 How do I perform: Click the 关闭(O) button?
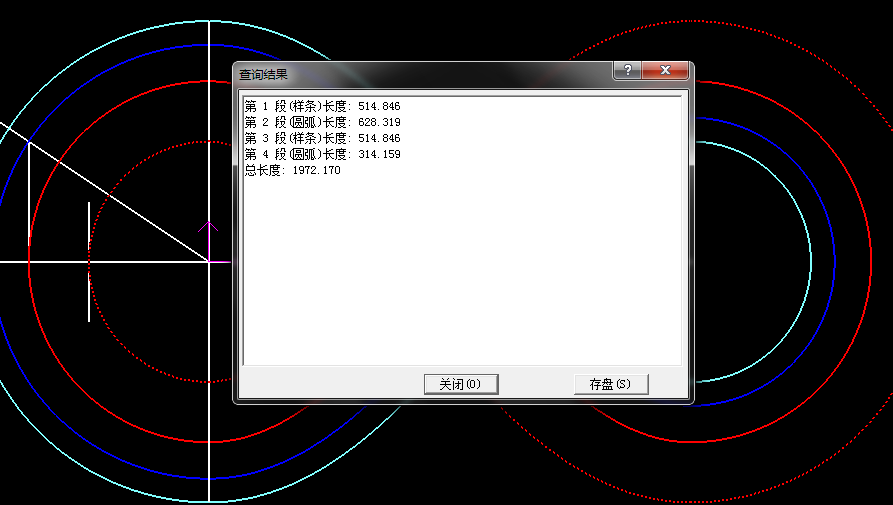pos(461,384)
